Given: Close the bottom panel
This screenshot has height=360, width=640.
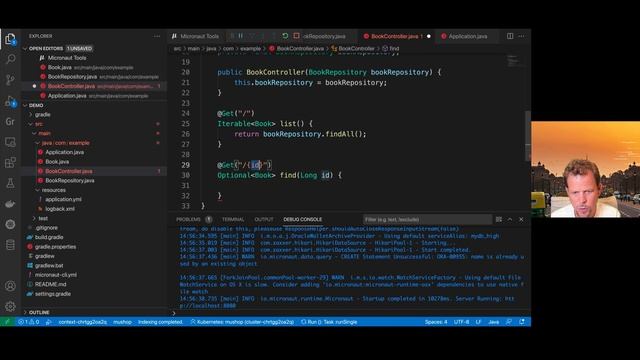Looking at the screenshot, I should [x=521, y=219].
